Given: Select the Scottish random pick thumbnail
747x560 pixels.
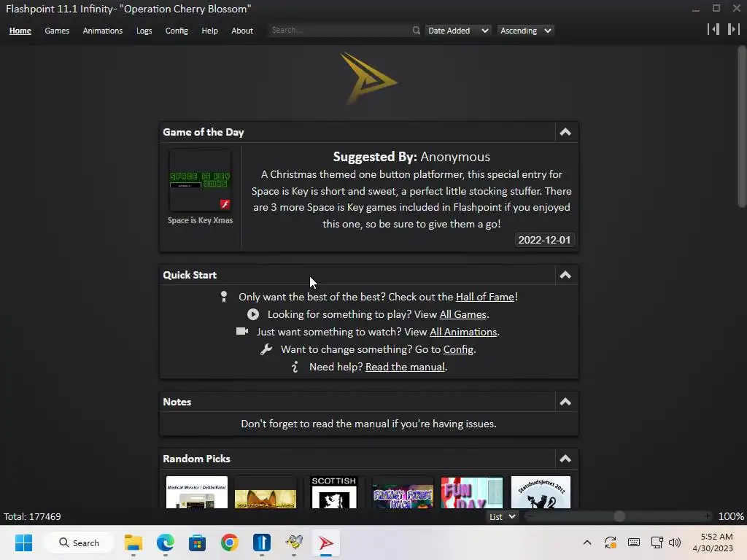Looking at the screenshot, I should tap(334, 492).
